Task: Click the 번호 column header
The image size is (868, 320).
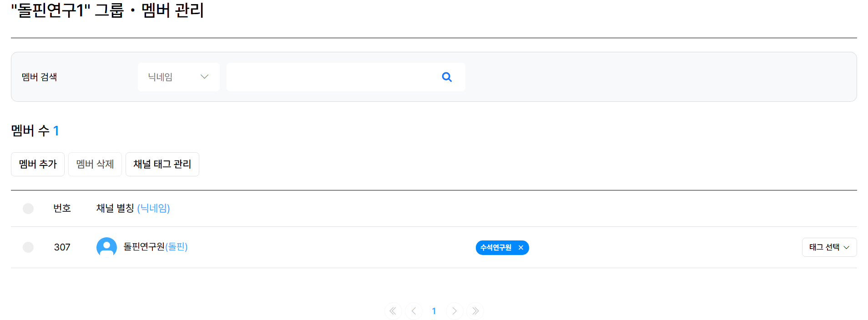Action: point(62,208)
